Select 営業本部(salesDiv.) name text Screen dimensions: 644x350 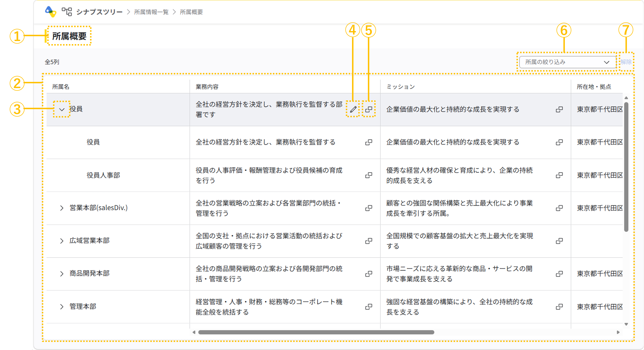pyautogui.click(x=99, y=208)
